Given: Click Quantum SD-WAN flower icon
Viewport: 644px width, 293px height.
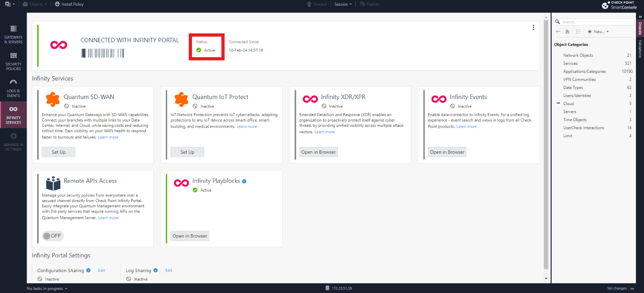Looking at the screenshot, I should 53,99.
